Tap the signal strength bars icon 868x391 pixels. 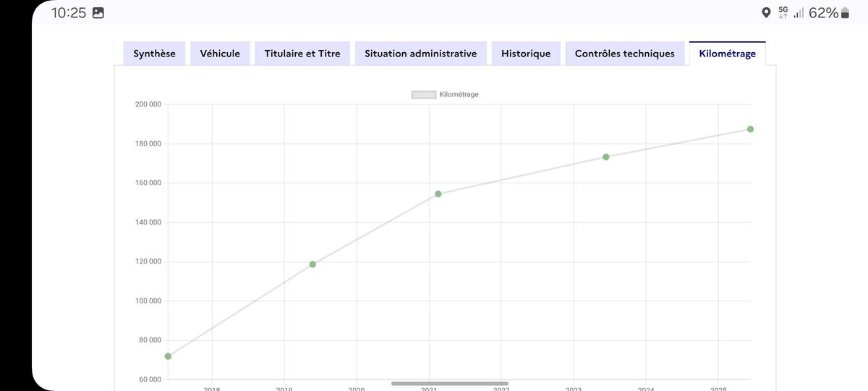tap(799, 13)
